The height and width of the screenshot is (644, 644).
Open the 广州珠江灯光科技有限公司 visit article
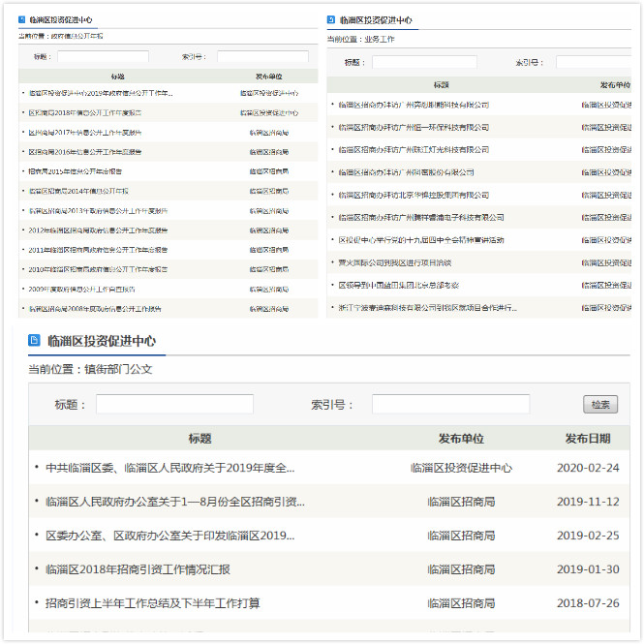[414, 149]
